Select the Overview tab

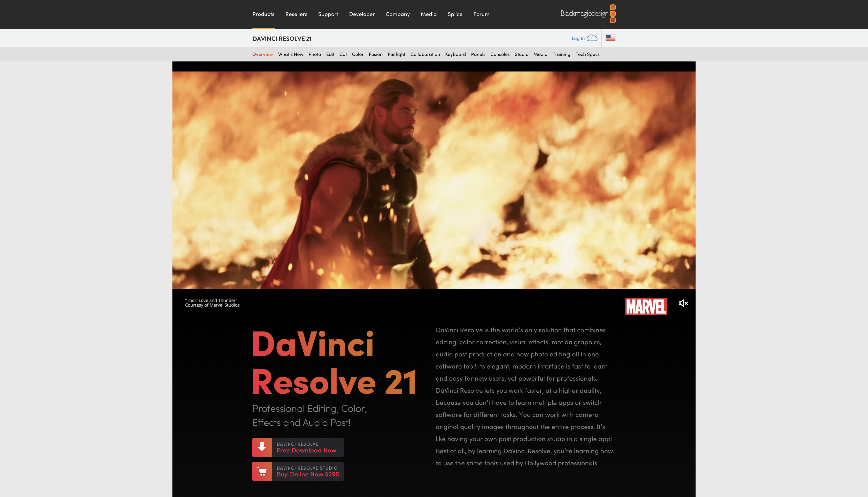(x=263, y=54)
